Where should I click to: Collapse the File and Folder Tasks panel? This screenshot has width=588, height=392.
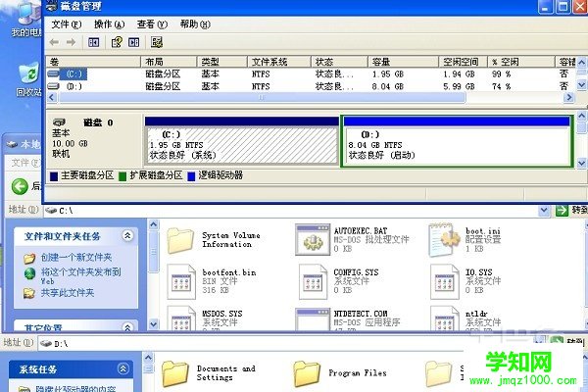pyautogui.click(x=127, y=235)
